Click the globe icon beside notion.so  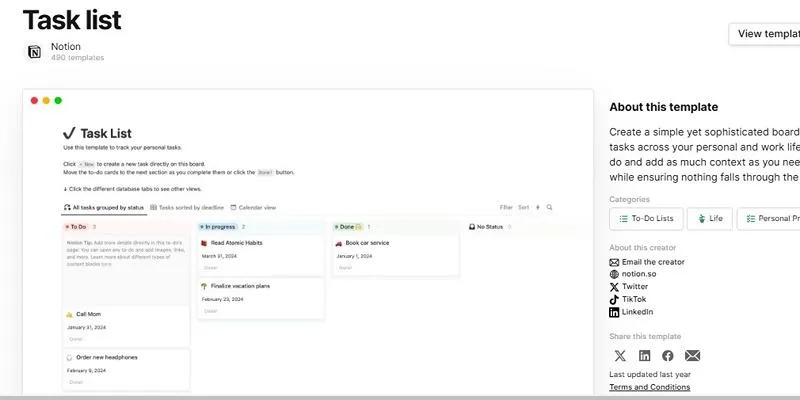[x=614, y=274]
